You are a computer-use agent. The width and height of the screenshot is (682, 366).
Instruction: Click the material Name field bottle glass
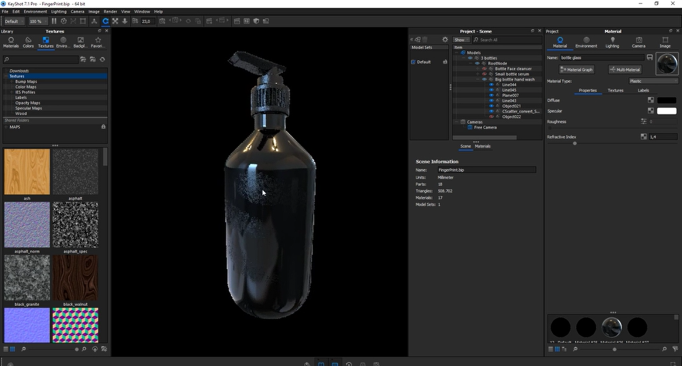602,57
